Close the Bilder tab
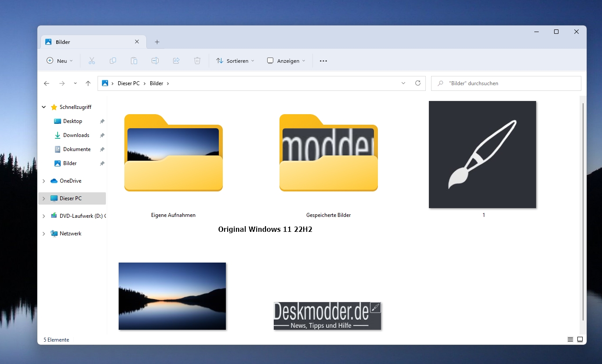Screen dimensions: 602x364 (x=137, y=42)
